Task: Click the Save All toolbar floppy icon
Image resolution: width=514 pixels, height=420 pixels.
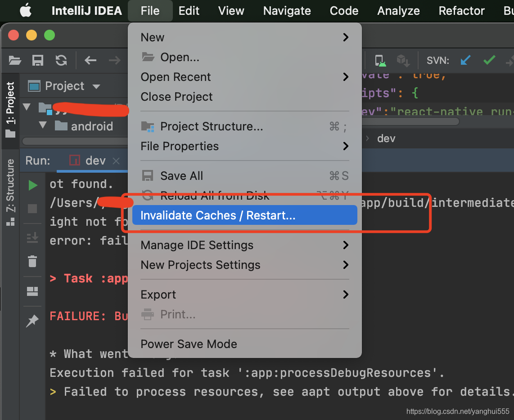Action: [38, 61]
